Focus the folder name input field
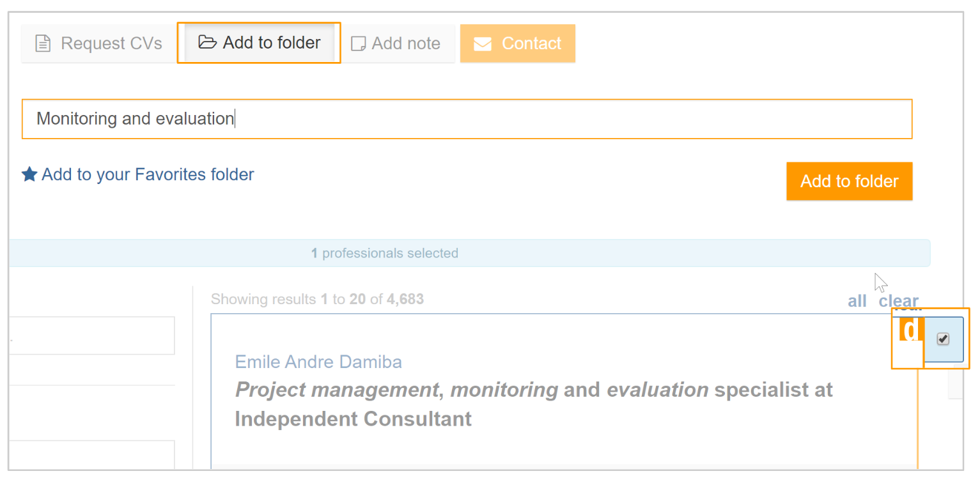 point(467,119)
